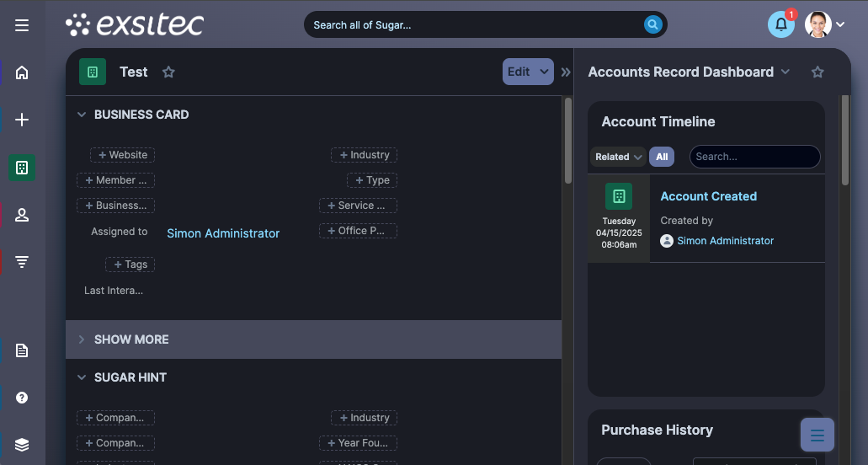Open Accounts Record Dashboard title menu
This screenshot has width=868, height=465.
785,72
